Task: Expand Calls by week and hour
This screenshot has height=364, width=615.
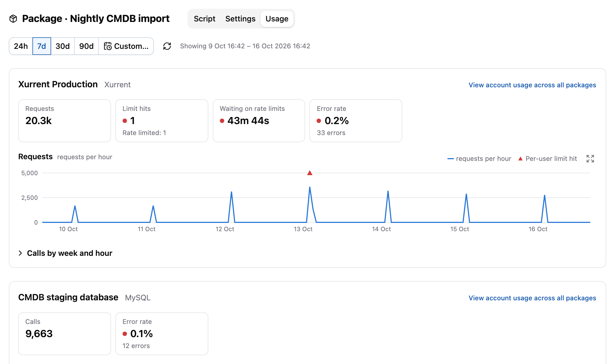Action: point(65,253)
